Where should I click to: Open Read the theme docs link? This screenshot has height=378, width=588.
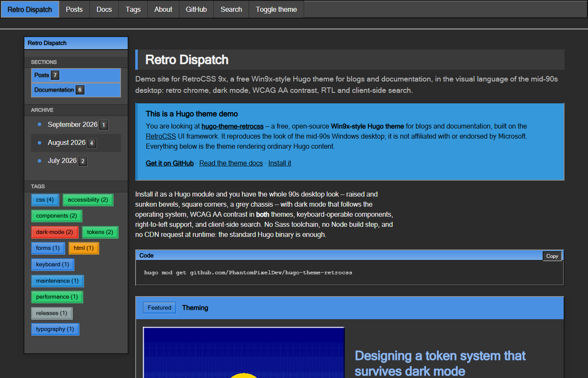click(231, 163)
